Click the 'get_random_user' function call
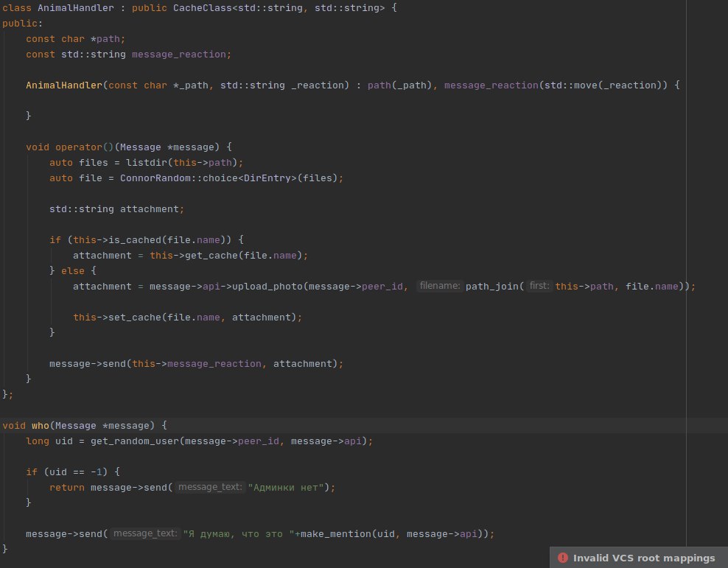 135,441
